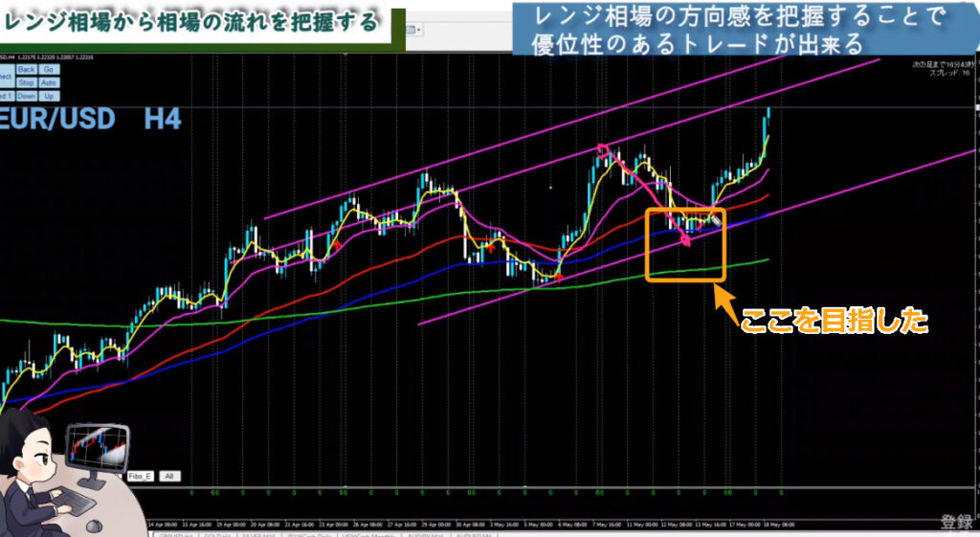Viewport: 980px width, 537px height.
Task: Click the 23 Apr 00:00 time label
Action: 334,525
